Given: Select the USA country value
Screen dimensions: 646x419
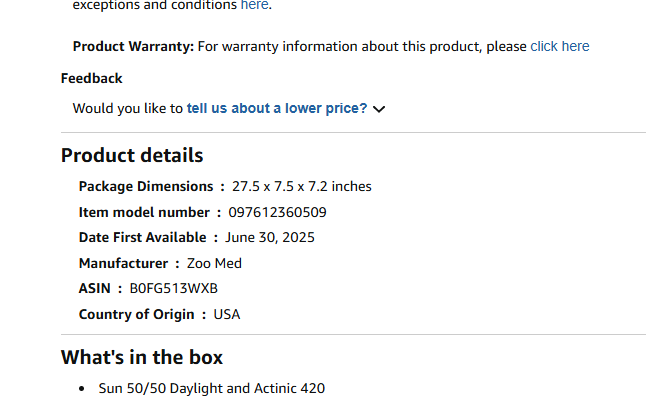Looking at the screenshot, I should 227,314.
